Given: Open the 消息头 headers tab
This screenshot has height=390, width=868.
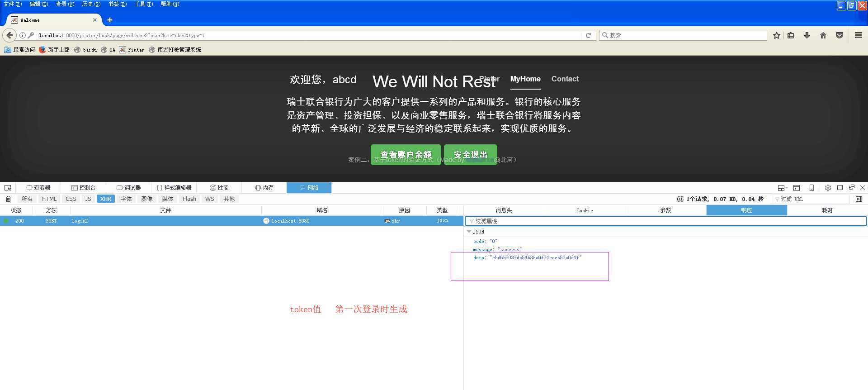Looking at the screenshot, I should (x=504, y=210).
